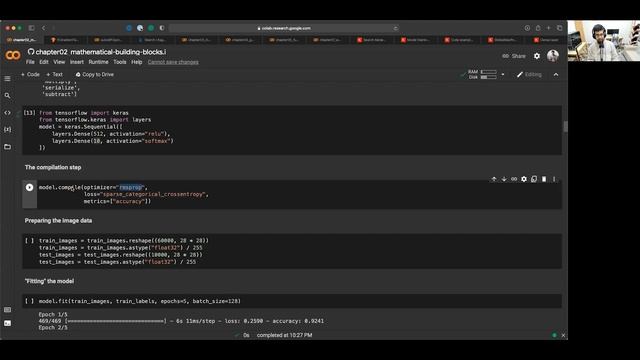Mirror the selected cell in a tab

click(x=534, y=179)
